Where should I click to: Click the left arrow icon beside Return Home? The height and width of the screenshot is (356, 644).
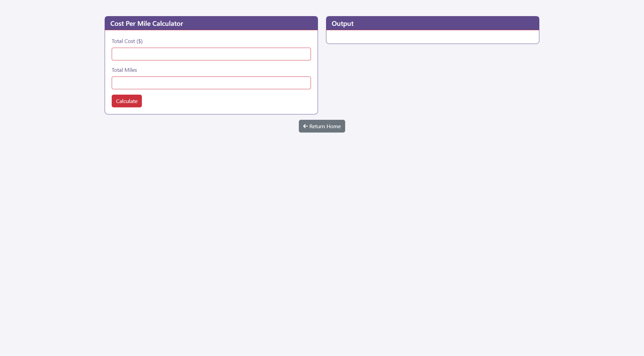[x=305, y=126]
